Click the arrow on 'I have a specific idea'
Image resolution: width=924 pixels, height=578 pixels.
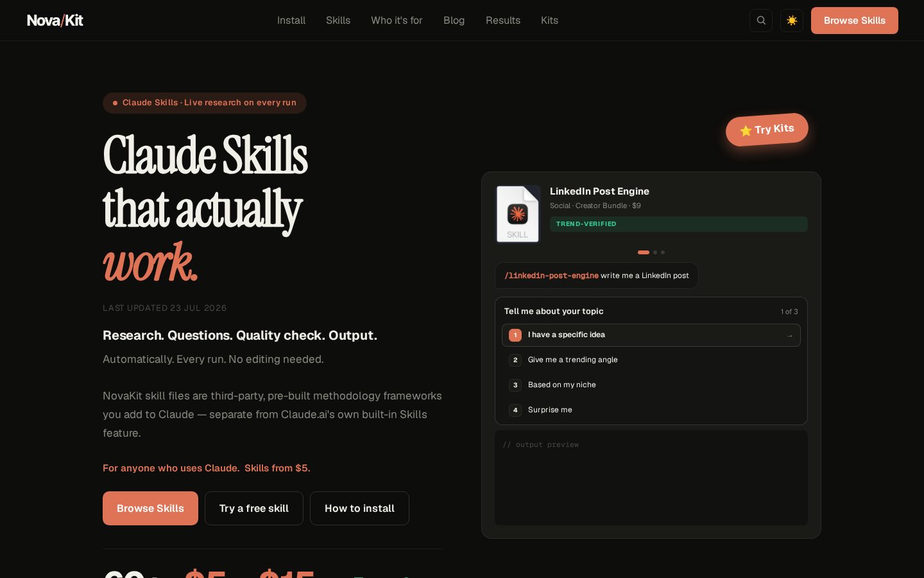click(x=789, y=335)
